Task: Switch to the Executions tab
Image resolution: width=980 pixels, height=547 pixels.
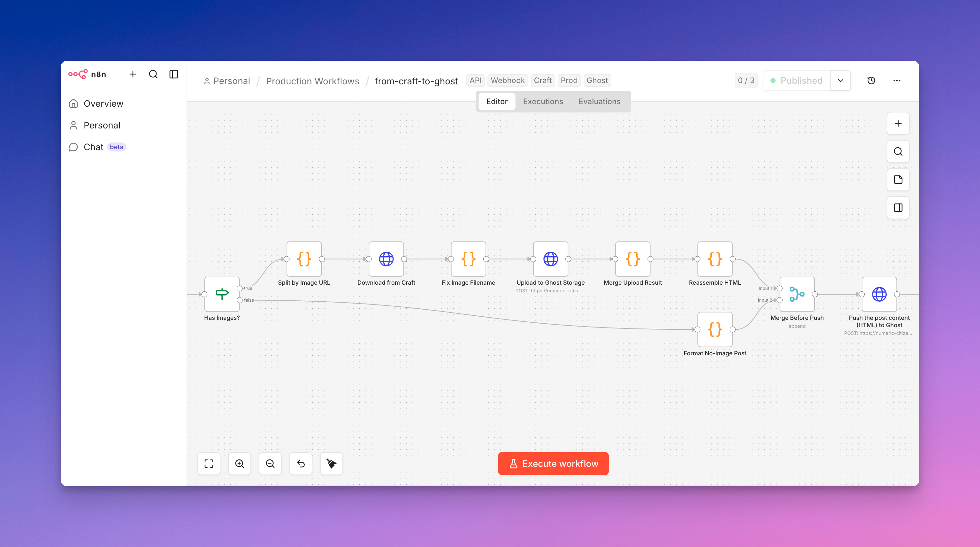Action: [x=543, y=101]
